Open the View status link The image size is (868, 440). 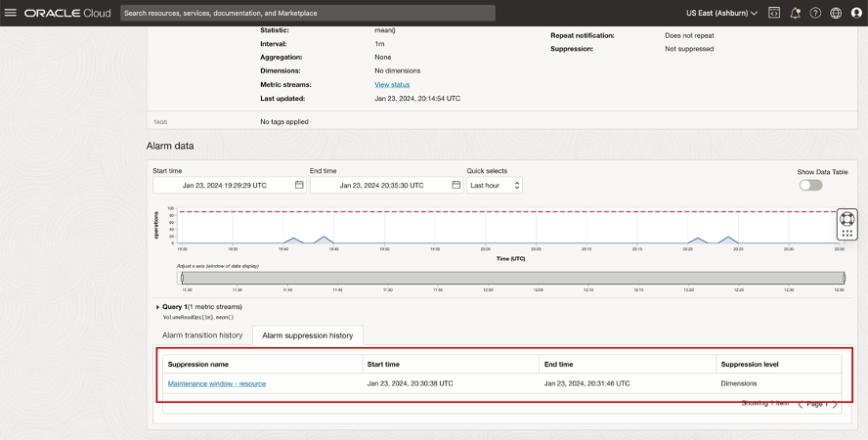[392, 85]
